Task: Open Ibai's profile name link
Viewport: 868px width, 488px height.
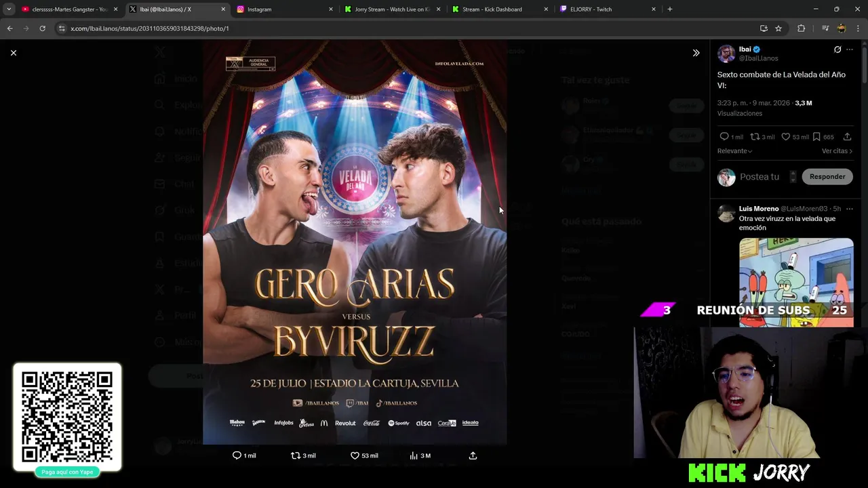Action: click(x=745, y=49)
